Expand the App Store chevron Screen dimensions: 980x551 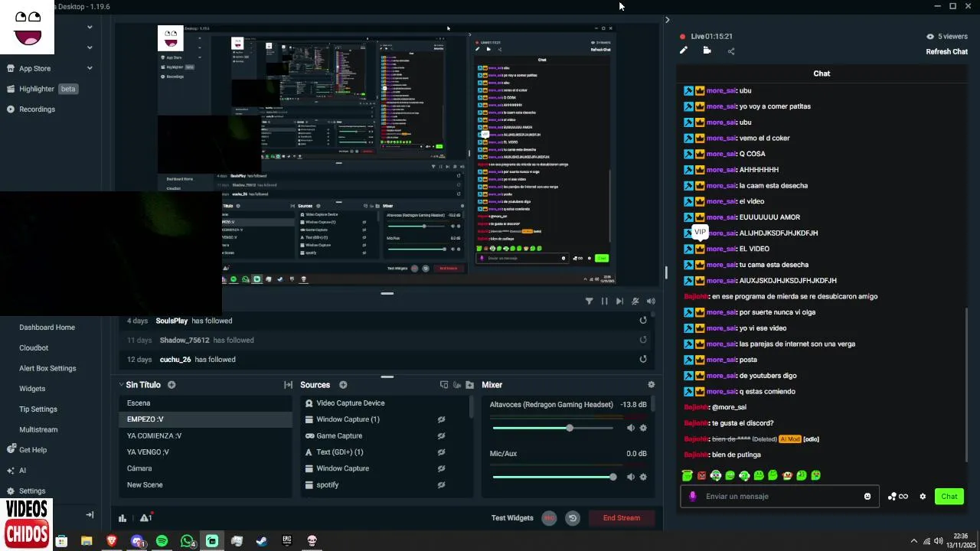[x=90, y=68]
